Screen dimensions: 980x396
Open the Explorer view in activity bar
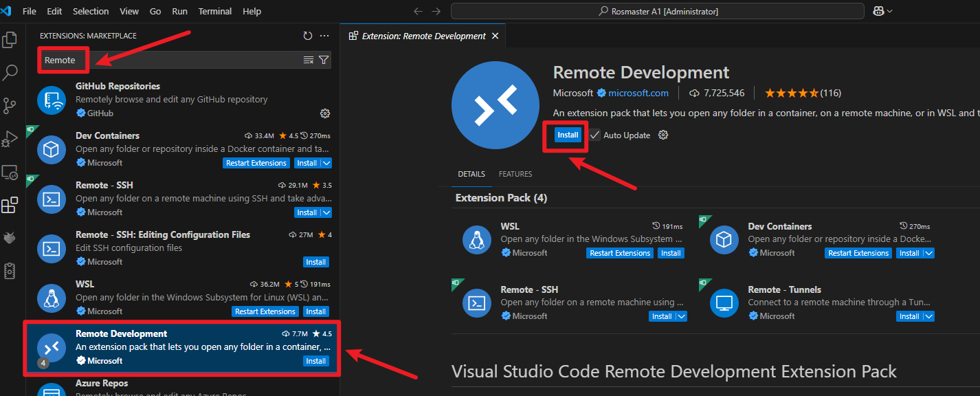10,39
